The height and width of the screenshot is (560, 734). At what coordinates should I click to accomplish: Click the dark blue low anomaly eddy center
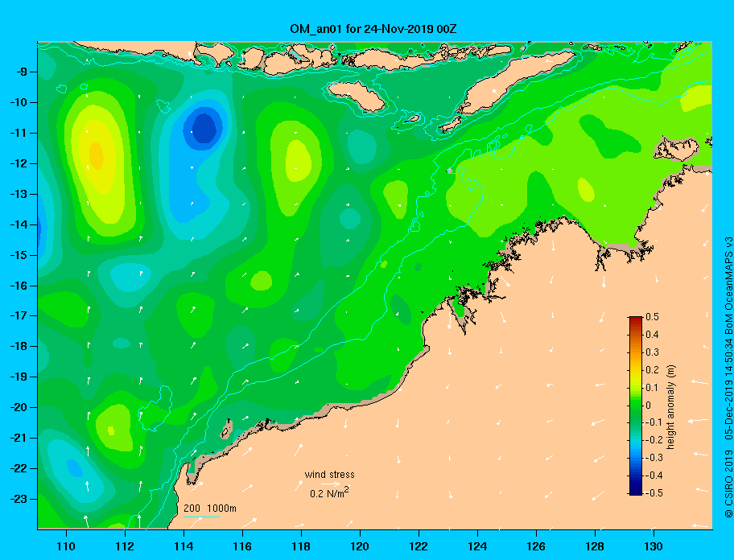tap(204, 127)
